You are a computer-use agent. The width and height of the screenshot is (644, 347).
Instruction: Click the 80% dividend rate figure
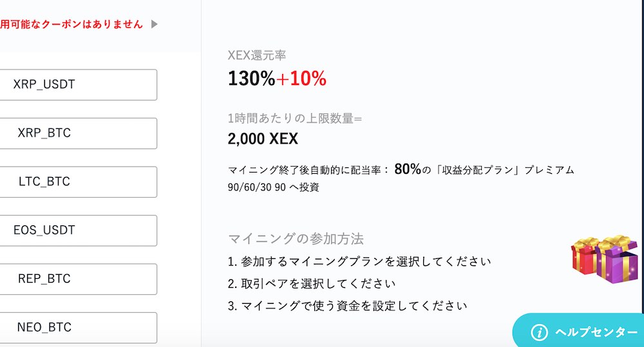pos(408,169)
